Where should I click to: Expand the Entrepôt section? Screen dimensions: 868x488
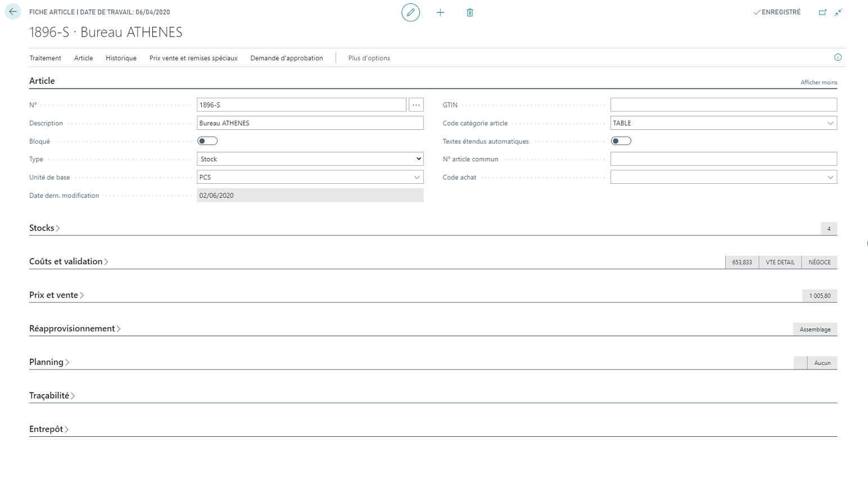pos(49,429)
